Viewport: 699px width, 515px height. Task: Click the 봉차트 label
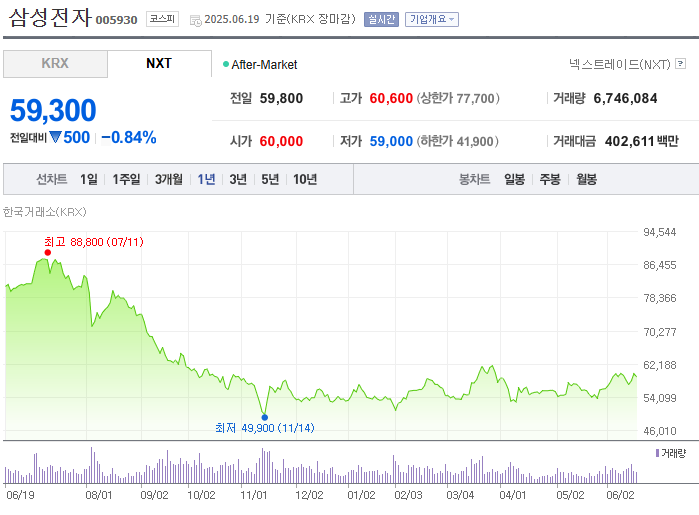tap(474, 179)
